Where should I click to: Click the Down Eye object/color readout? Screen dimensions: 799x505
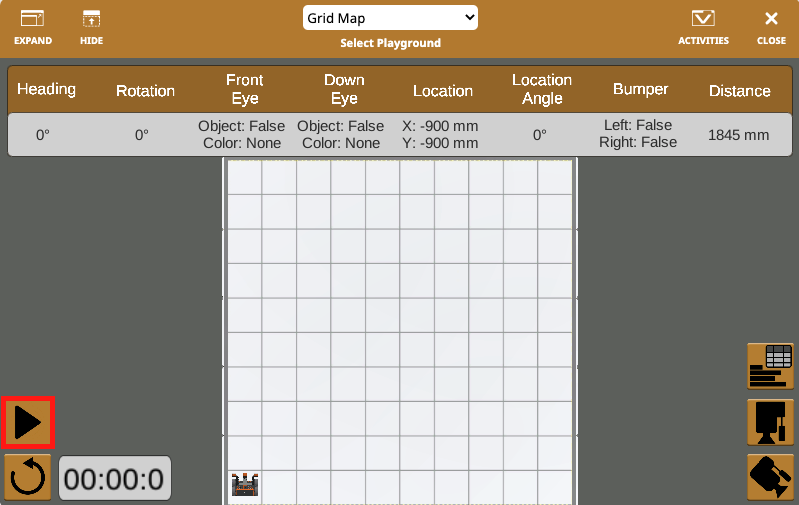[341, 134]
